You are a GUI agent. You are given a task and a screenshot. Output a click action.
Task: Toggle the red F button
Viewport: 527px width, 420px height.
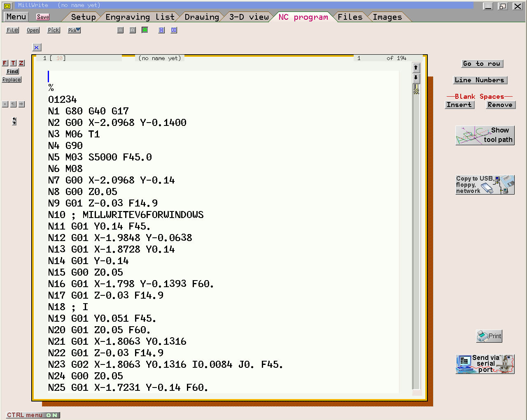pyautogui.click(x=5, y=63)
